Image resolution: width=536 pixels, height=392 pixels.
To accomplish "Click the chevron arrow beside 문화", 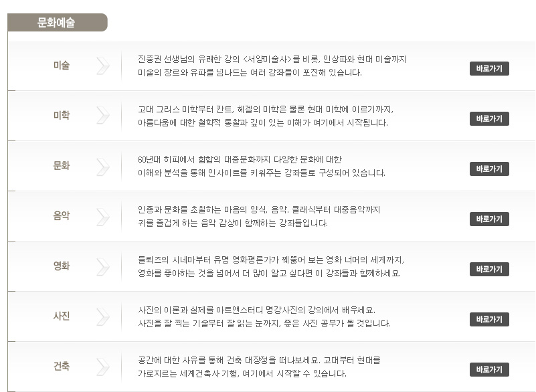I will pyautogui.click(x=103, y=167).
